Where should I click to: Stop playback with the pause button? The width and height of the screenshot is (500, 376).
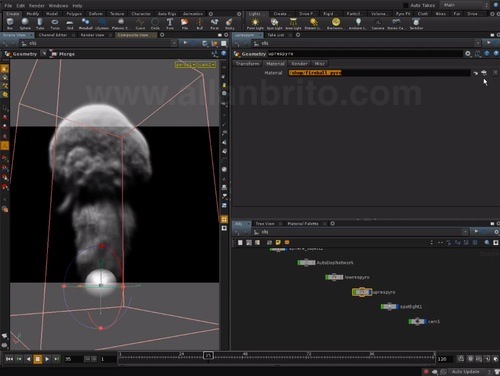click(38, 359)
